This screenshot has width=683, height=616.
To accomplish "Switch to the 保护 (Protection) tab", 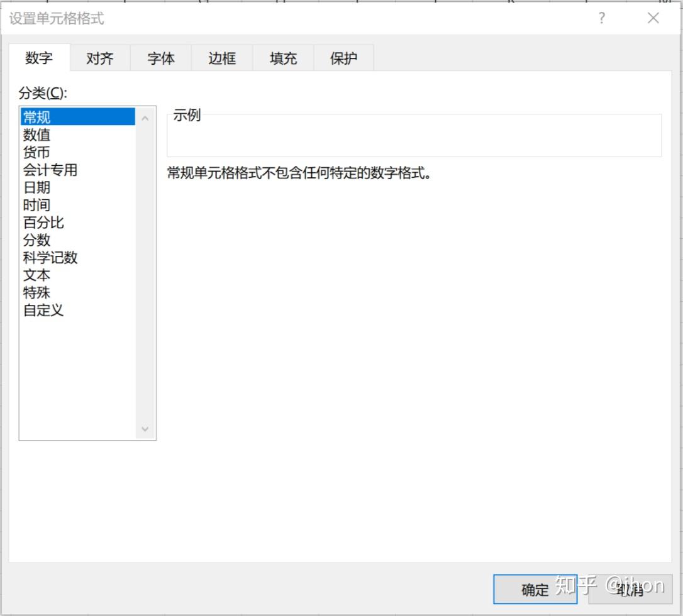I will pos(343,58).
